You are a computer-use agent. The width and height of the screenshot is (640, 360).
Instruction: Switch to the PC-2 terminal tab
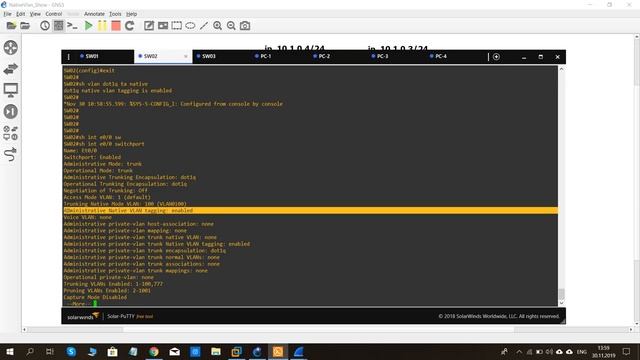pos(338,56)
